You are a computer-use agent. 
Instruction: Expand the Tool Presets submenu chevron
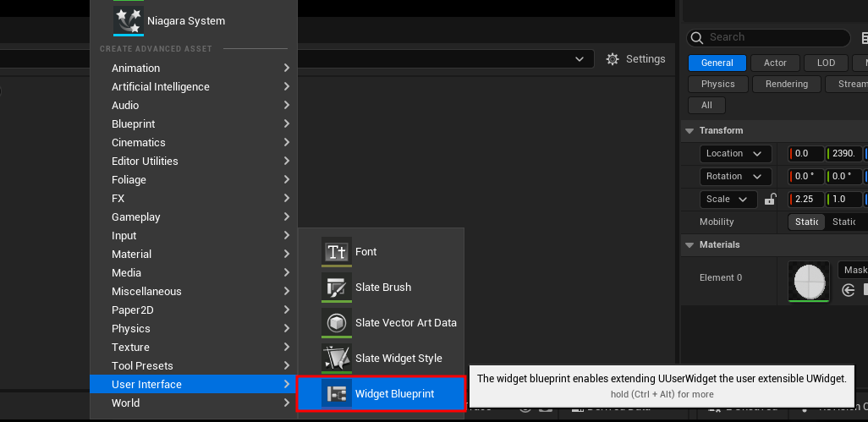pos(286,365)
